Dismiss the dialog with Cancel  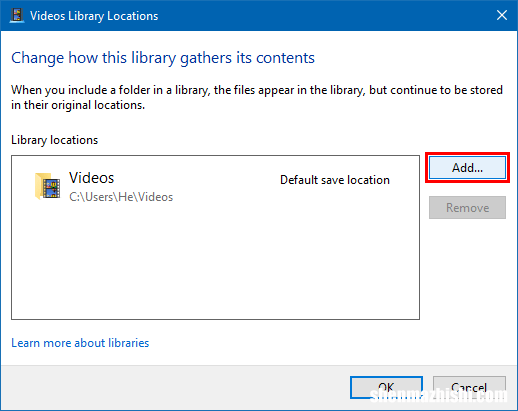[x=469, y=388]
